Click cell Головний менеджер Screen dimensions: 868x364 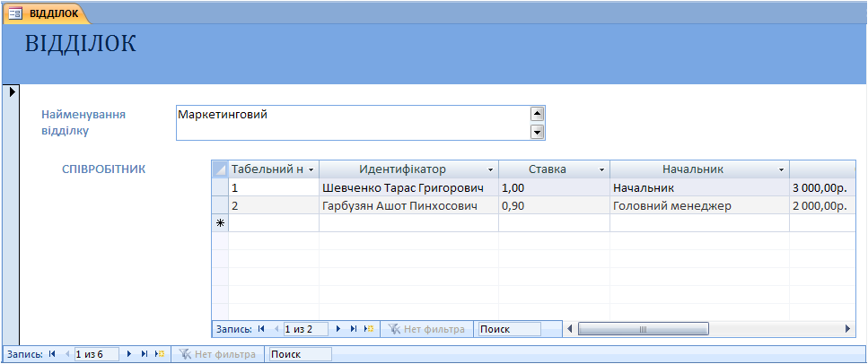(700, 205)
